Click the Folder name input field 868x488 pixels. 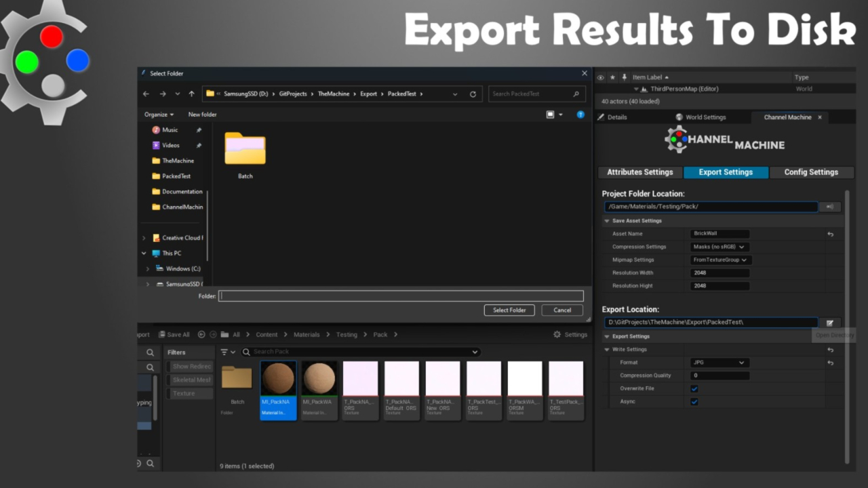tap(401, 296)
